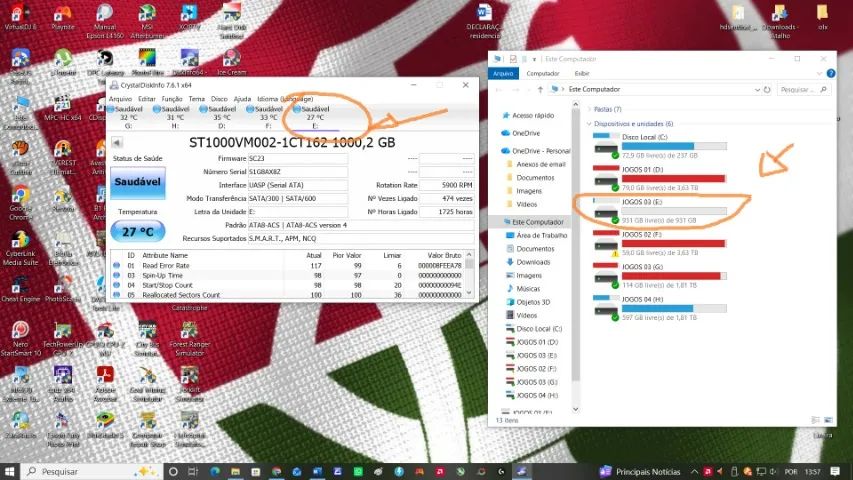Screen dimensions: 853x480
Task: Select the MSI Afterburner desktop icon
Action: click(x=147, y=21)
